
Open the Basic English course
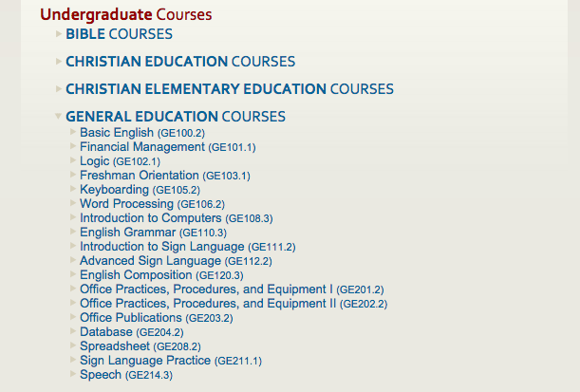click(x=141, y=133)
